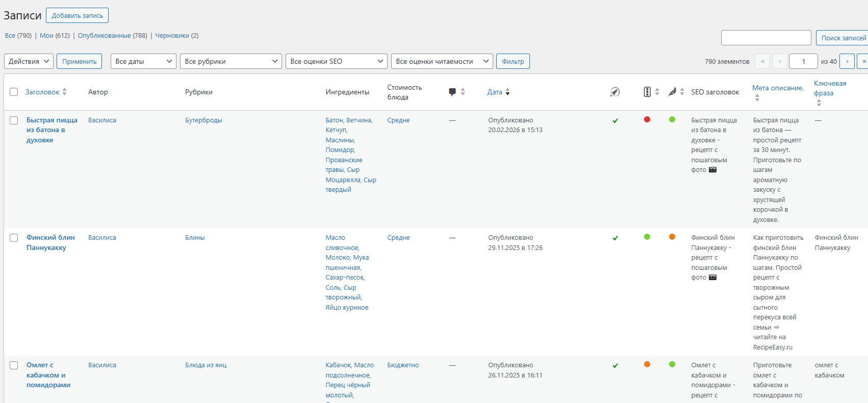This screenshot has height=403, width=868.
Task: Sort by Заголовок column arrows
Action: 64,92
